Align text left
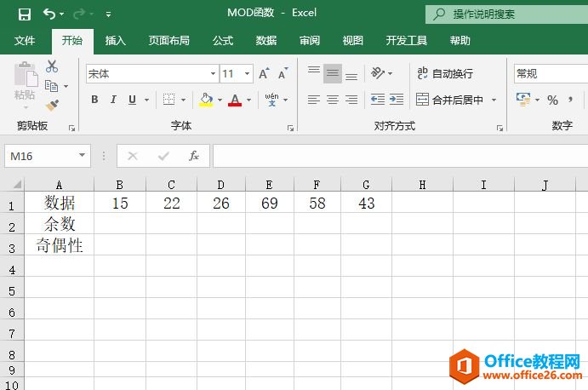 (314, 100)
